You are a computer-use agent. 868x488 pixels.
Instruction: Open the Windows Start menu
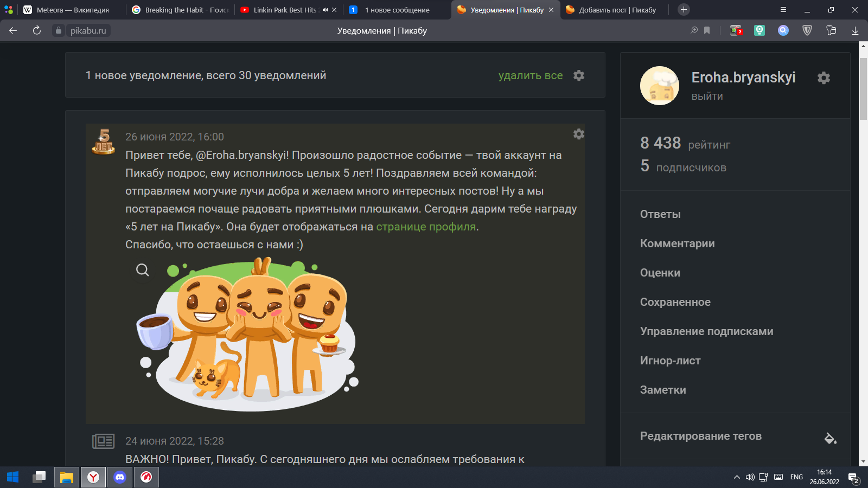pos(13,477)
